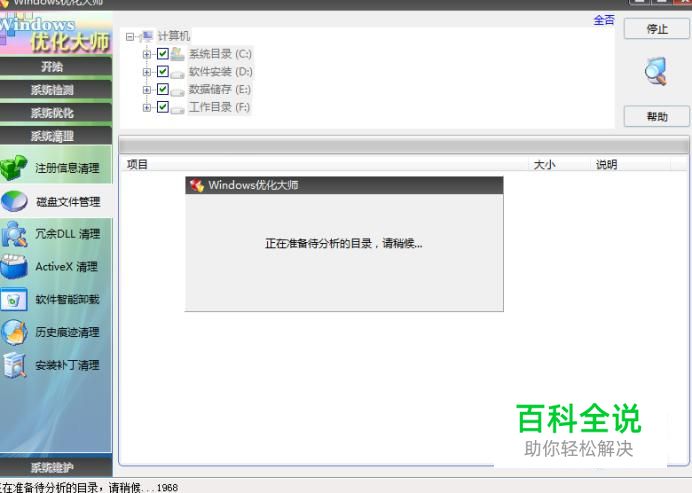Click the 历史痕迹清理 broom icon
Image resolution: width=692 pixels, height=493 pixels.
[x=14, y=332]
